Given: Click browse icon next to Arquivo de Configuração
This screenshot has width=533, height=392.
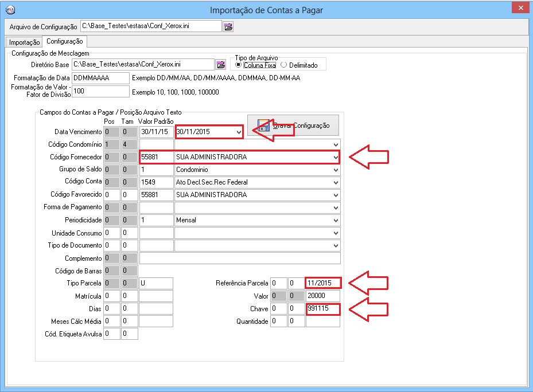Looking at the screenshot, I should click(x=228, y=26).
